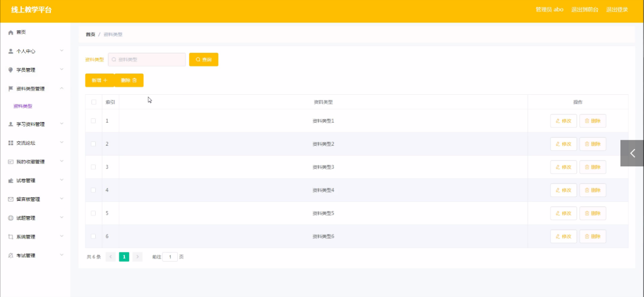Click the home icon in the sidebar
The image size is (644, 297).
coord(11,32)
